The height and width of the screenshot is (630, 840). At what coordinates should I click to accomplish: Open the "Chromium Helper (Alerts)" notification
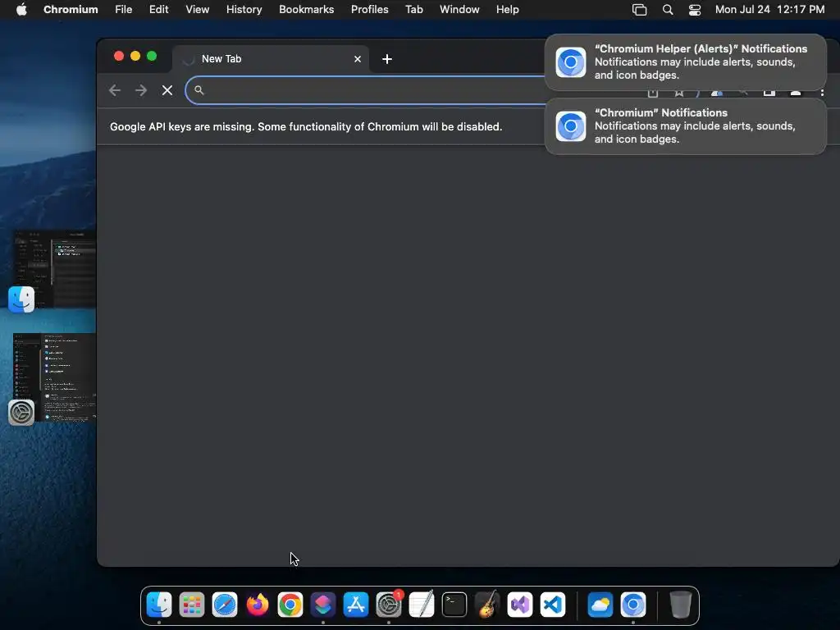(686, 62)
